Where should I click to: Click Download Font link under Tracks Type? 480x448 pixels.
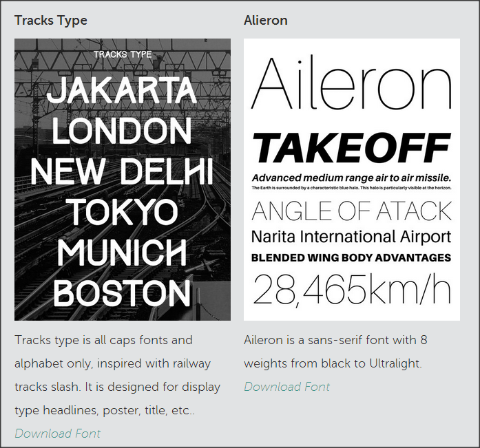click(58, 434)
